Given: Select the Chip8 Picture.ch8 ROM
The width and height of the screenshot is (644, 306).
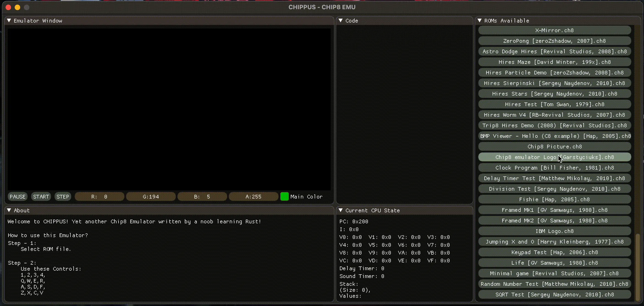Looking at the screenshot, I should coord(555,147).
